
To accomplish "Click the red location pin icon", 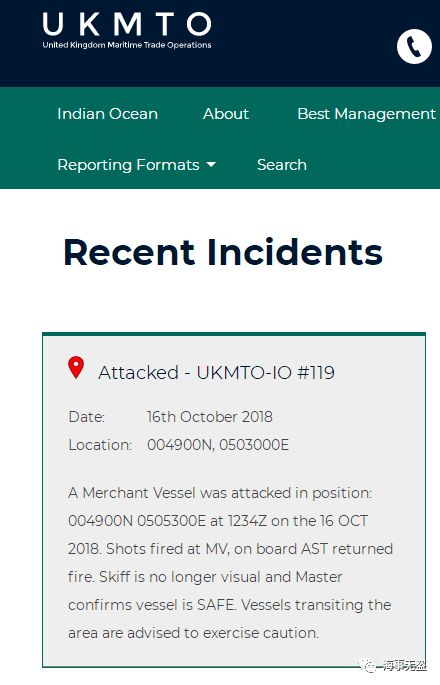I will tap(76, 367).
